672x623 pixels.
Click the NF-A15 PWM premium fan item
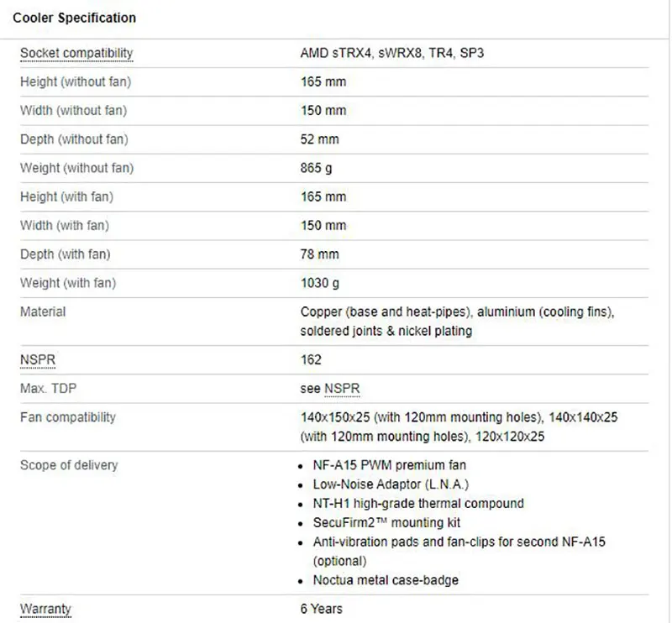tap(390, 465)
